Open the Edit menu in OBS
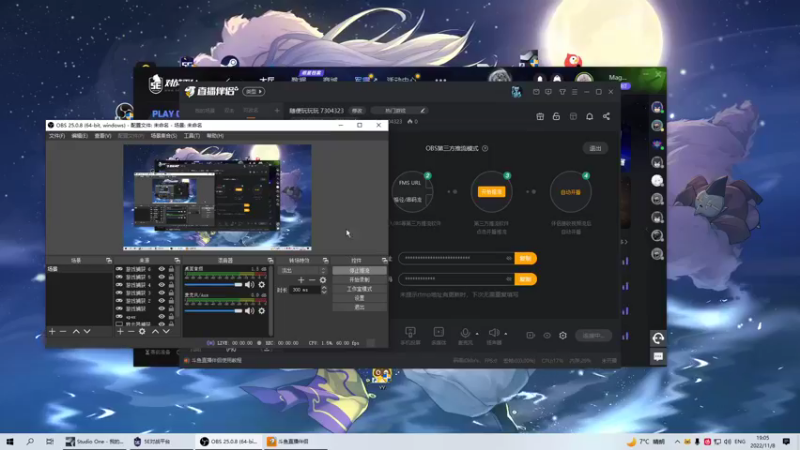 click(80, 136)
